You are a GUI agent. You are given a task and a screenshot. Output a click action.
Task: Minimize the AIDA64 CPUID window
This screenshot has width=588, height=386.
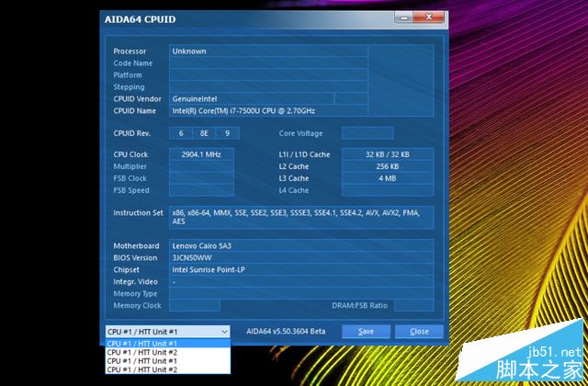point(403,17)
